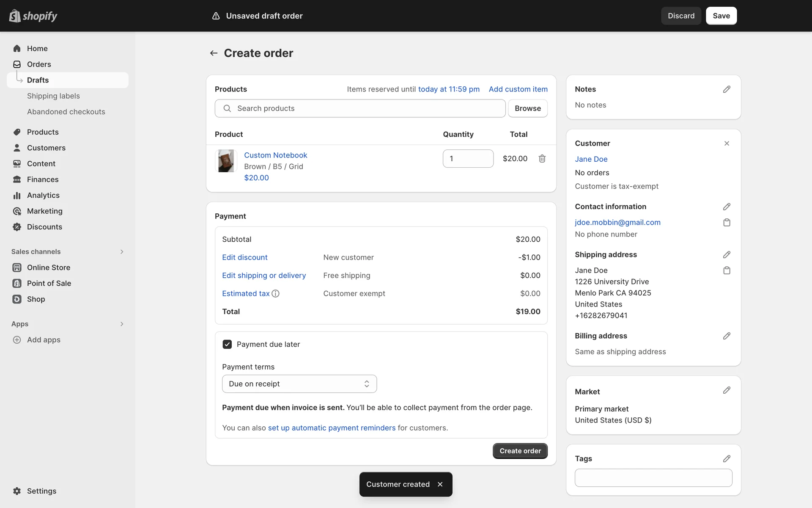Go back using arrow beside Create order

click(x=214, y=53)
